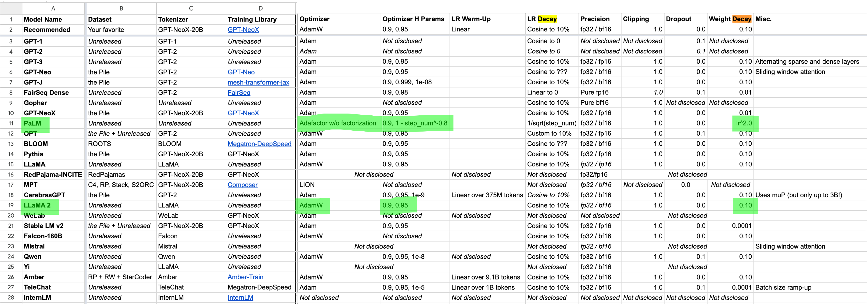The width and height of the screenshot is (868, 305).
Task: Click the Weight Decay header cell
Action: pos(730,19)
